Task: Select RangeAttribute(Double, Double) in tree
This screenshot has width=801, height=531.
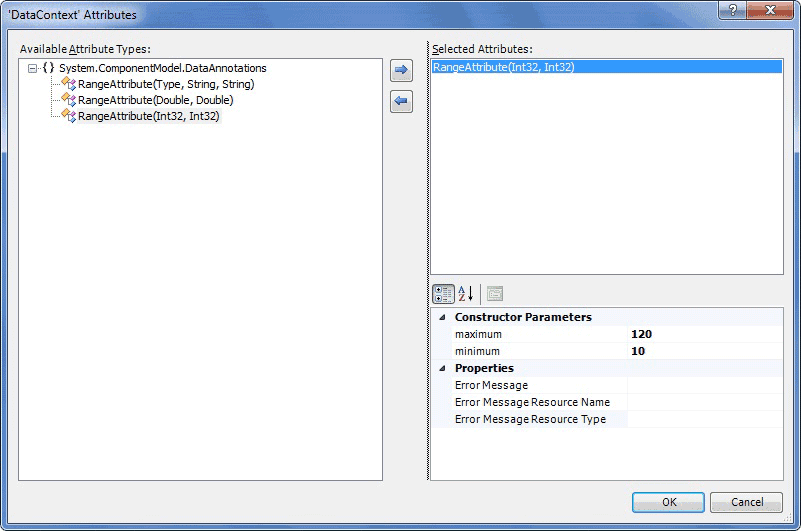Action: (x=155, y=100)
